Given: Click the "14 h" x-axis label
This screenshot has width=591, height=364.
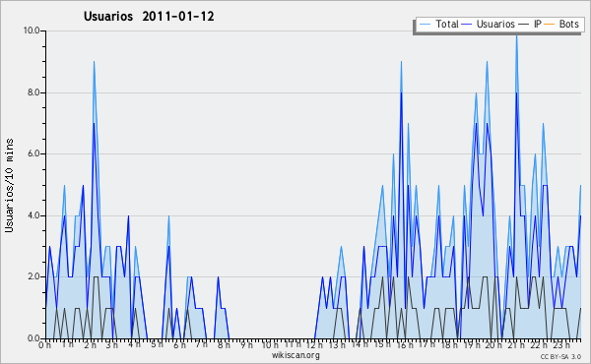Looking at the screenshot, I should [360, 345].
